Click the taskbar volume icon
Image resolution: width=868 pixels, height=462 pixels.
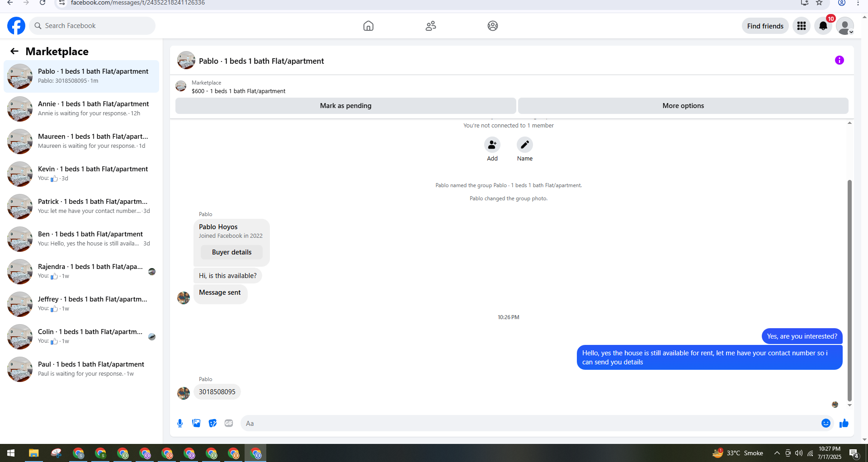[x=799, y=453]
